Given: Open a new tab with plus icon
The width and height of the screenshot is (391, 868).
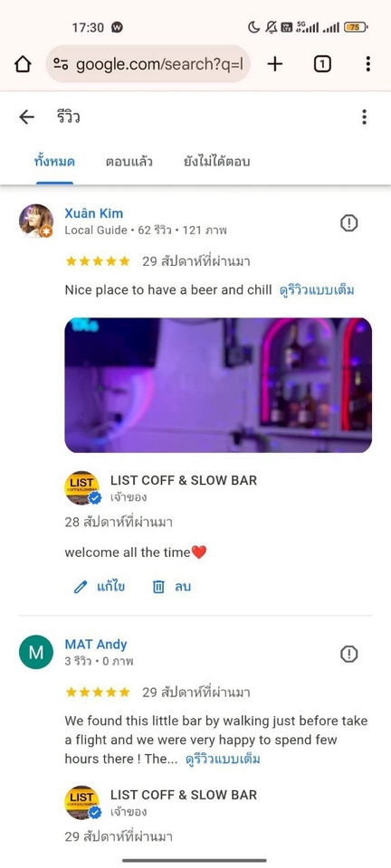Looking at the screenshot, I should coord(275,64).
